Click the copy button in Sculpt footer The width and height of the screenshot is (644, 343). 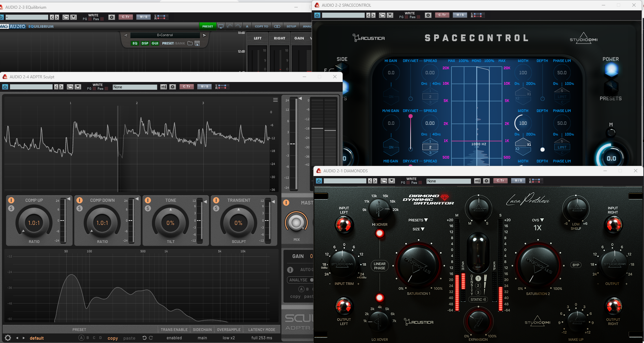113,338
